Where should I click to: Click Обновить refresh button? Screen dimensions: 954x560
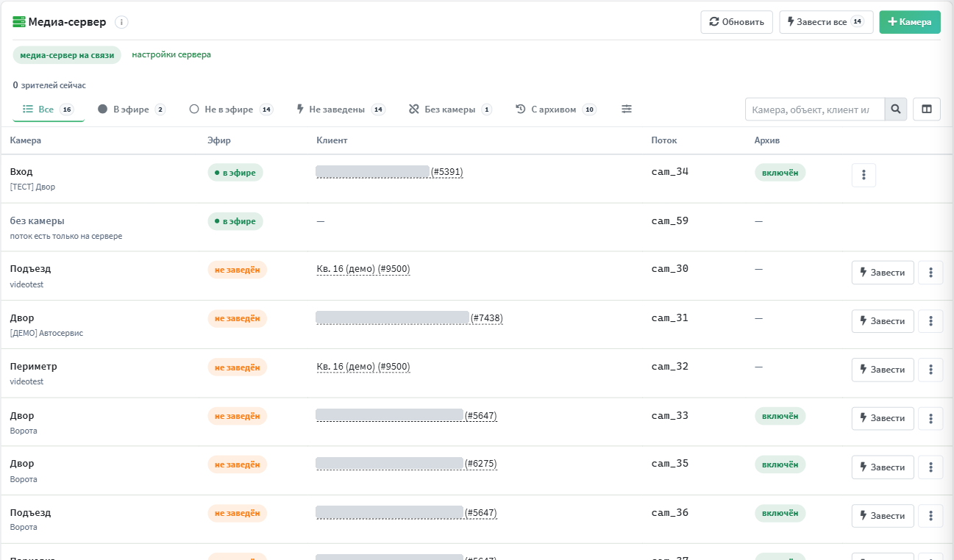pyautogui.click(x=736, y=22)
